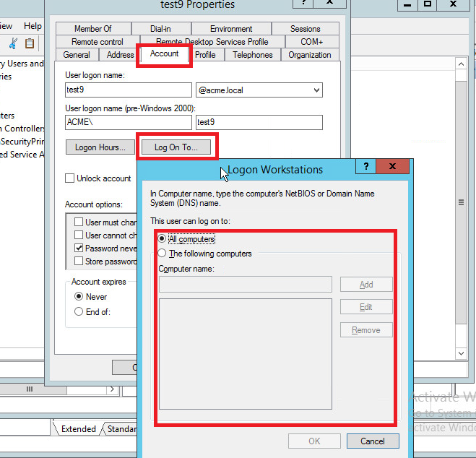Enable User cannot change password checkbox
Image resolution: width=476 pixels, height=458 pixels.
click(x=79, y=235)
